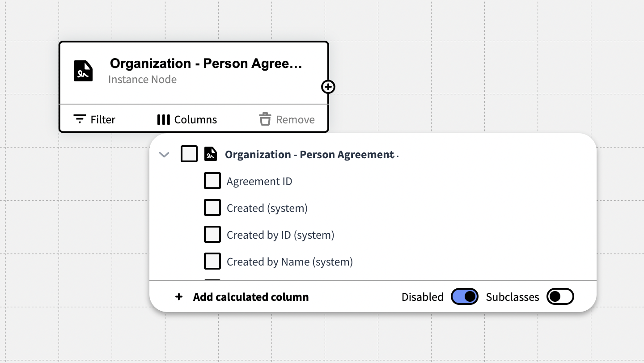
Task: Enable the Subclasses toggle
Action: tap(560, 297)
